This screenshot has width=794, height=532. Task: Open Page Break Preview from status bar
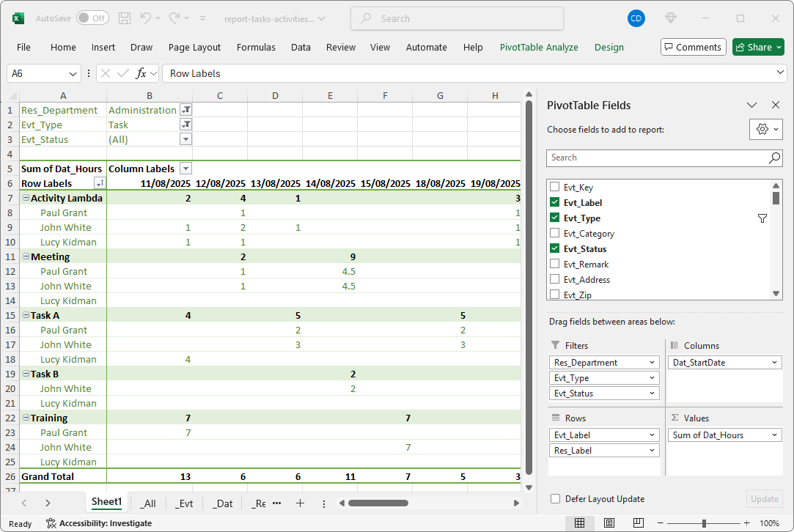[639, 522]
